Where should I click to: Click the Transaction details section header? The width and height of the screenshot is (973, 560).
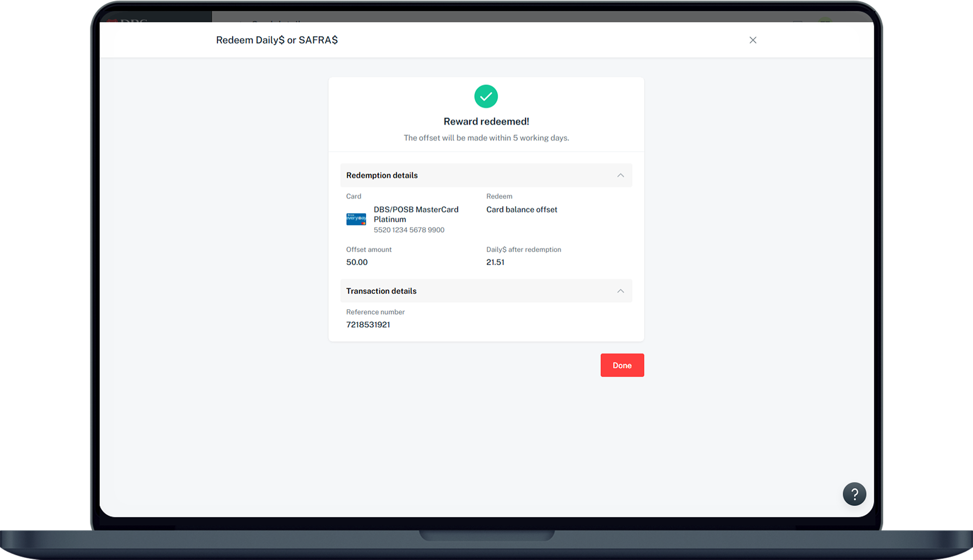pos(381,291)
